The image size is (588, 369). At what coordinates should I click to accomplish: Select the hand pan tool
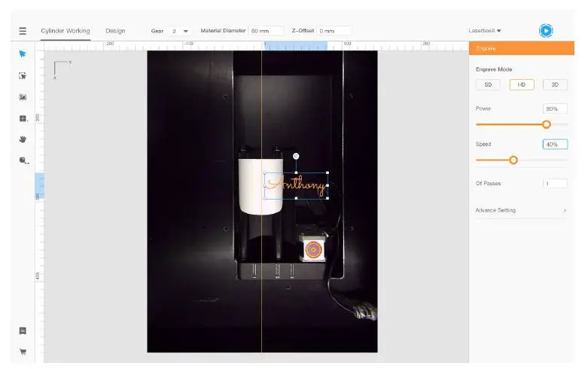pos(23,139)
